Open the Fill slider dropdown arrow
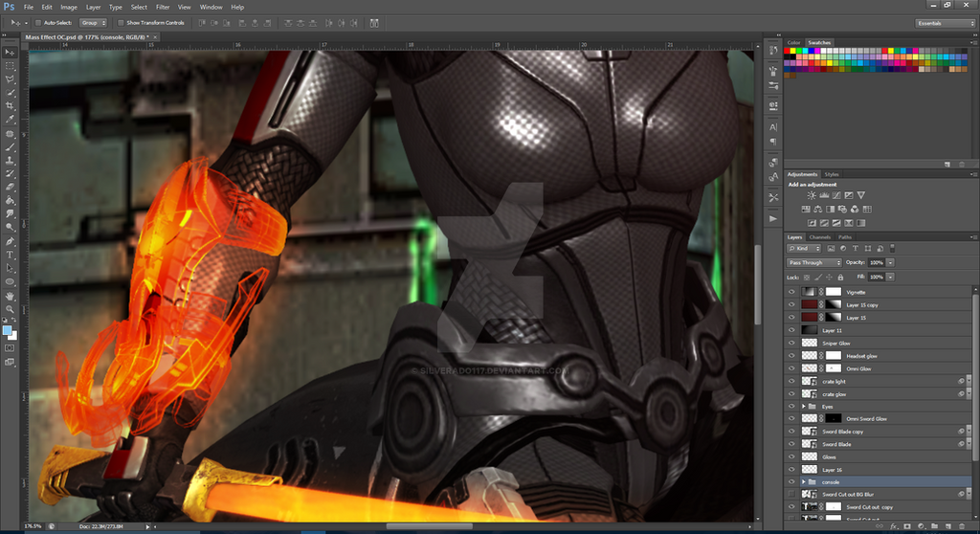 click(891, 277)
